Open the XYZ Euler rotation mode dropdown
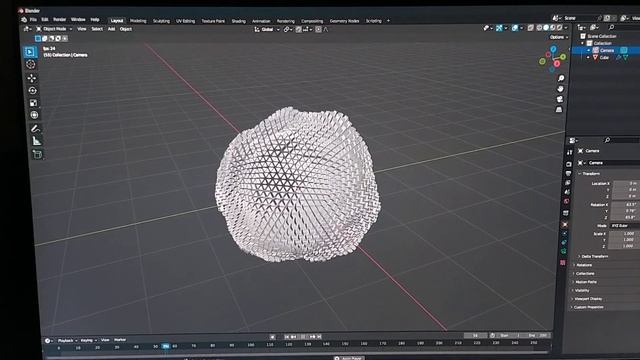Viewport: 640px width, 360px height. (x=624, y=226)
